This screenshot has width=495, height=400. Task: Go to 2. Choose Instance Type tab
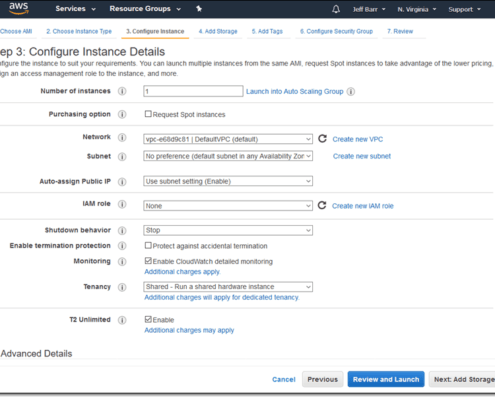[79, 31]
